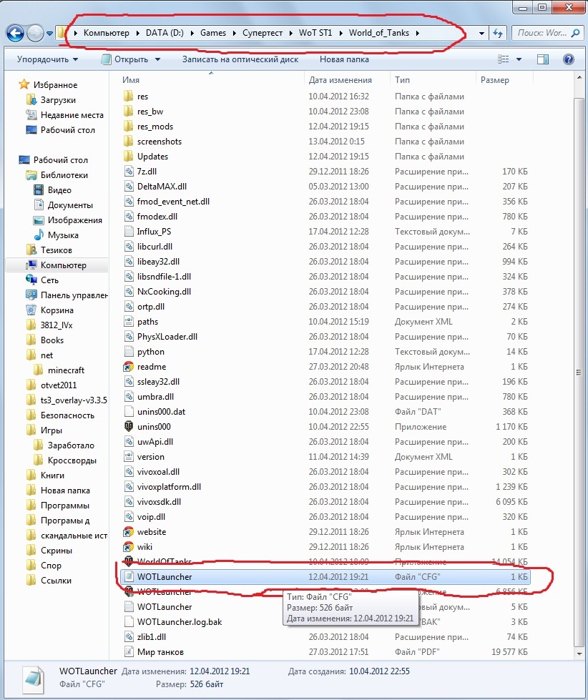
Task: Open Help with the question mark icon
Action: tap(569, 59)
